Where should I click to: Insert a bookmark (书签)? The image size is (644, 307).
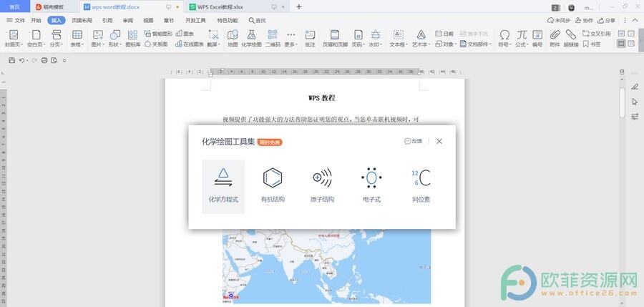coord(592,44)
